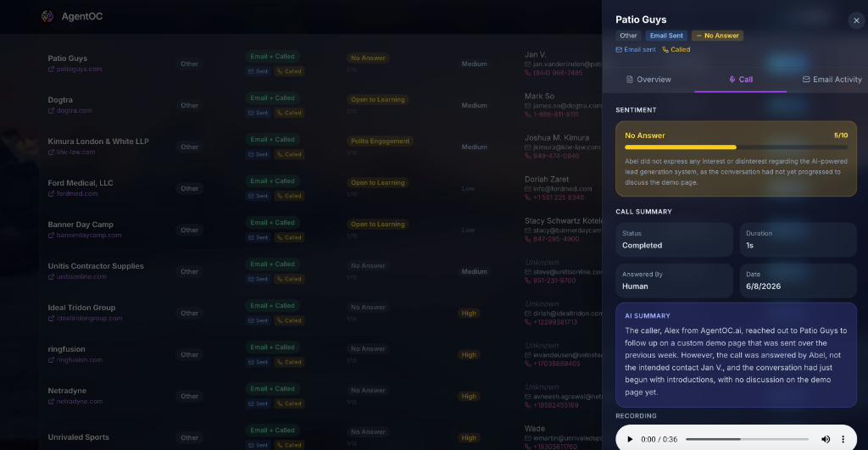Viewport: 868px width, 450px height.
Task: Open recording options three-dot menu
Action: coord(843,439)
